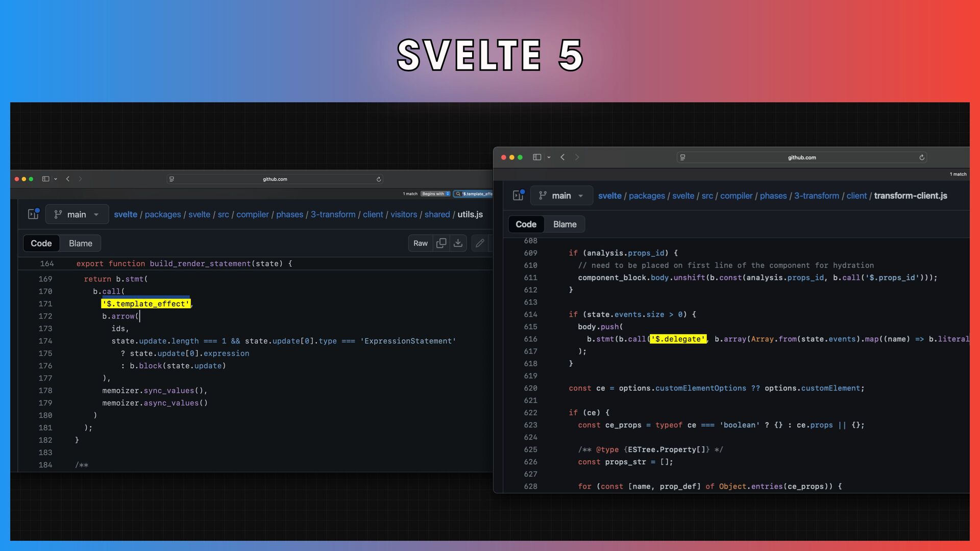Open '3-transform' breadcrumb in right window
Viewport: 980px width, 551px height.
coord(816,195)
